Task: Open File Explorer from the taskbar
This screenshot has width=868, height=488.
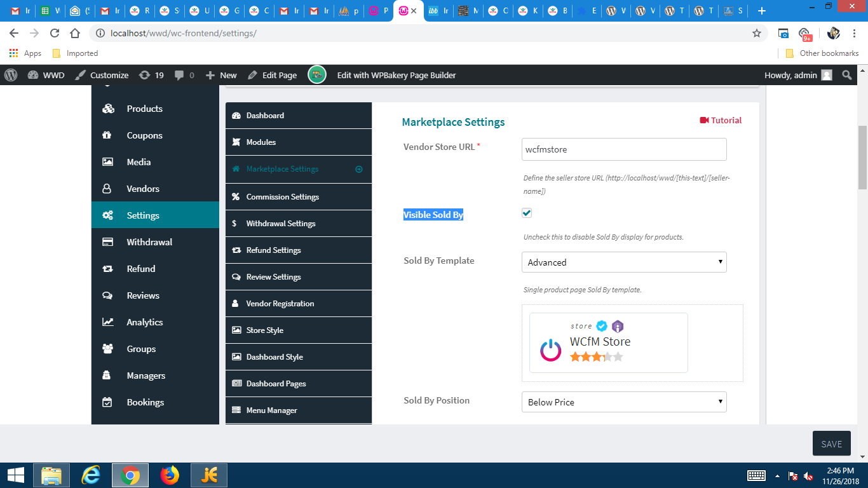Action: [x=51, y=475]
